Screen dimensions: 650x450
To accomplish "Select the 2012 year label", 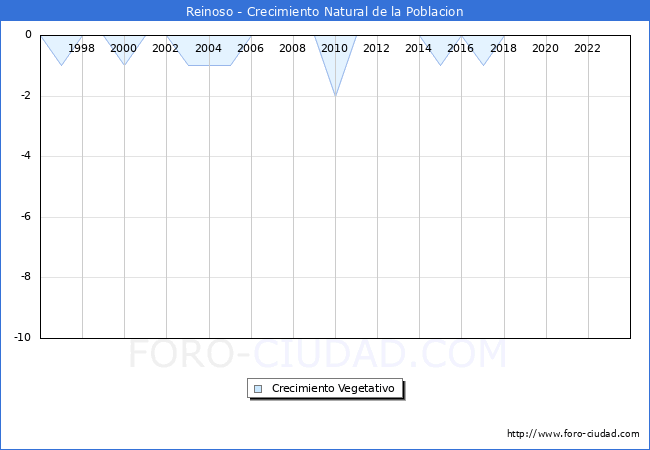I will pos(376,48).
